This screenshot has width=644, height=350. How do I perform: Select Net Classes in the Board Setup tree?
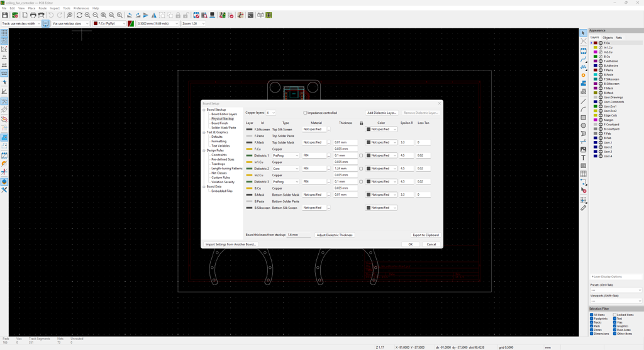[219, 173]
